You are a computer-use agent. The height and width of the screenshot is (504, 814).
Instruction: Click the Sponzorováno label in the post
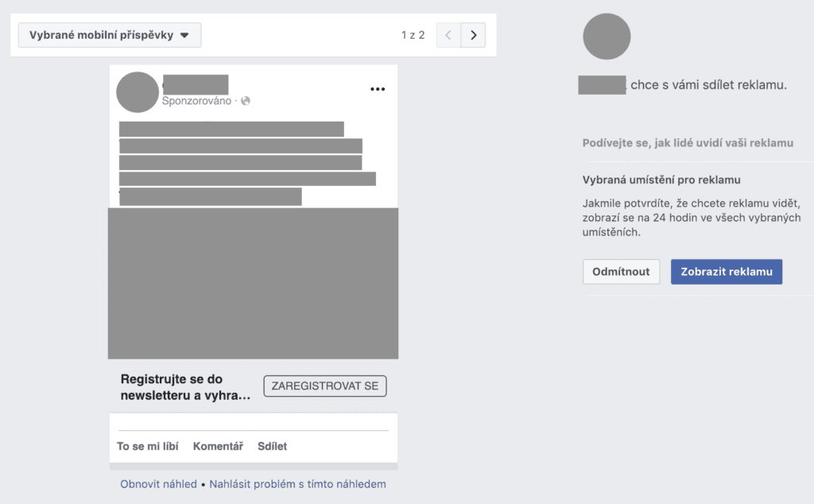196,101
